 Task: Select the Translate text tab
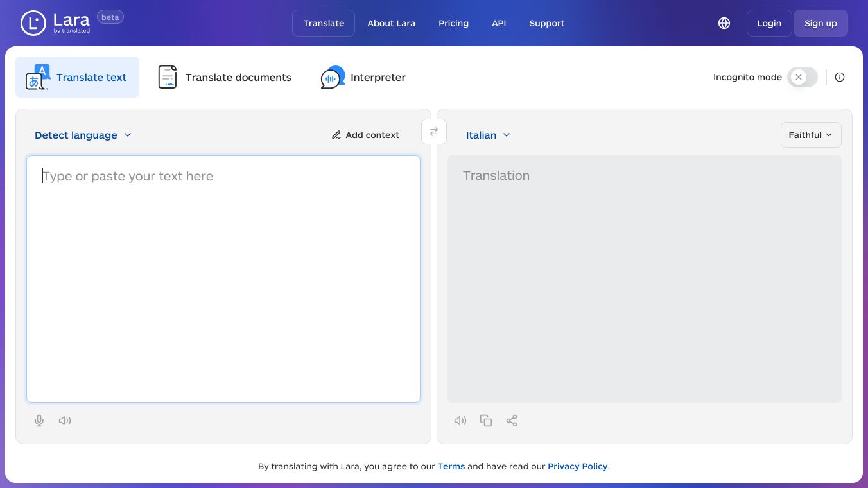coord(77,77)
